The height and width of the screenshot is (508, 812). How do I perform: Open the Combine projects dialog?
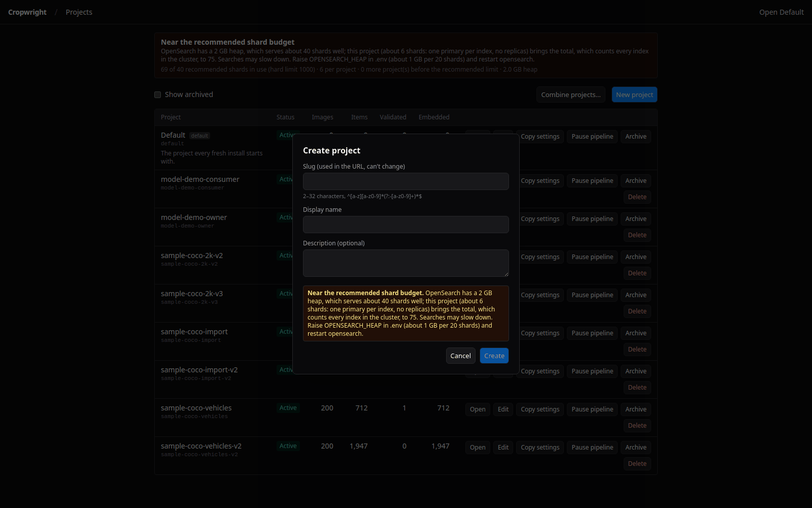(x=570, y=94)
